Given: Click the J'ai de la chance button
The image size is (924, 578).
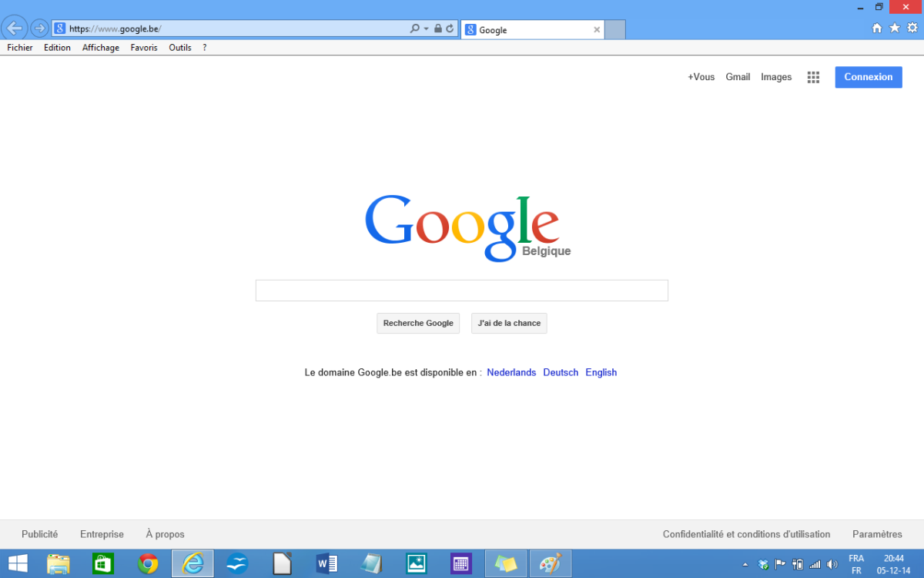Looking at the screenshot, I should click(509, 323).
